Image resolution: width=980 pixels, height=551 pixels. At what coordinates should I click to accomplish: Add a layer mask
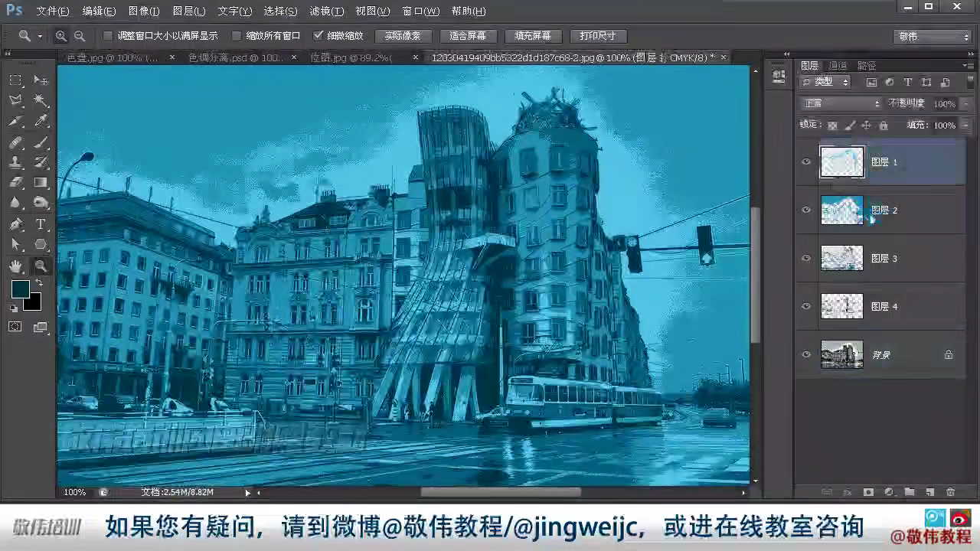click(868, 492)
